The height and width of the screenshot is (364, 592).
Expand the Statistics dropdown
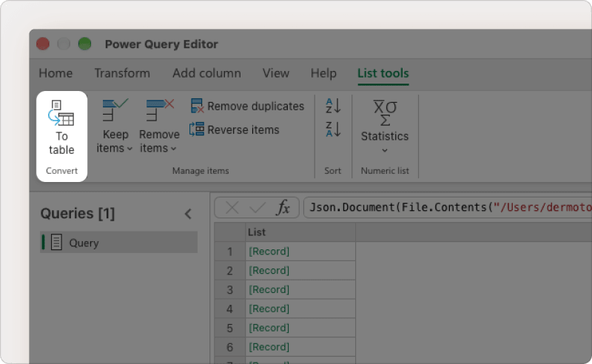click(385, 127)
